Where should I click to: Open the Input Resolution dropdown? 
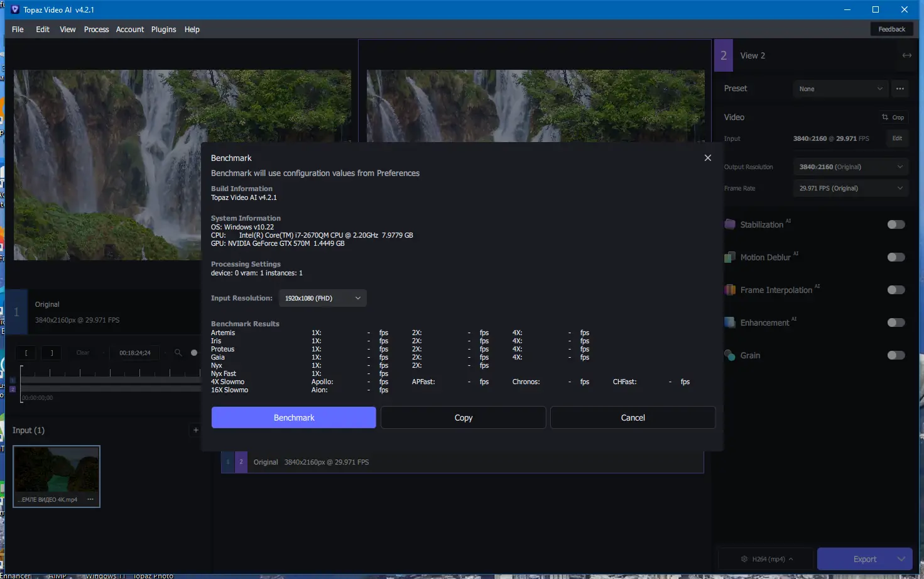(x=323, y=298)
